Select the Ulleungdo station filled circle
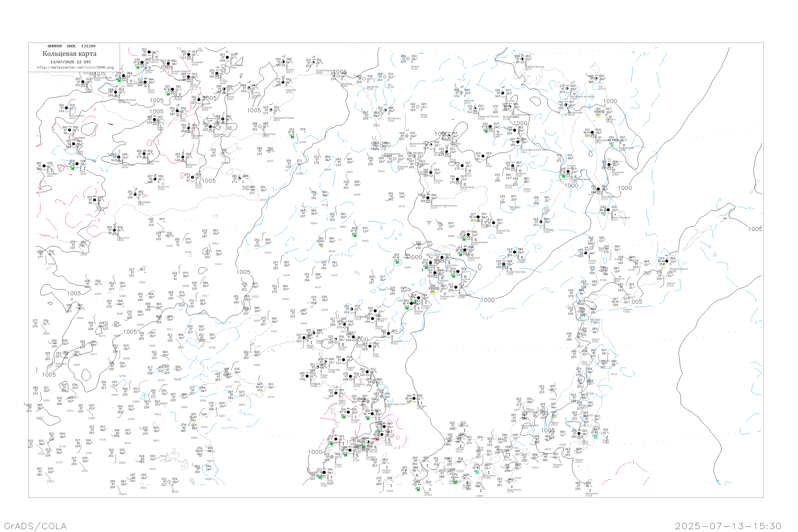798x532 pixels. click(x=414, y=398)
